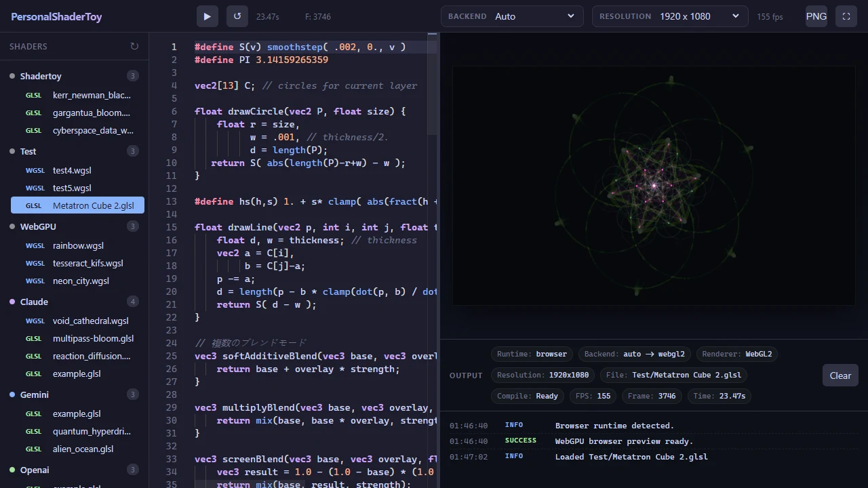Open reaction_diffusion shader file
868x488 pixels.
tap(77, 356)
